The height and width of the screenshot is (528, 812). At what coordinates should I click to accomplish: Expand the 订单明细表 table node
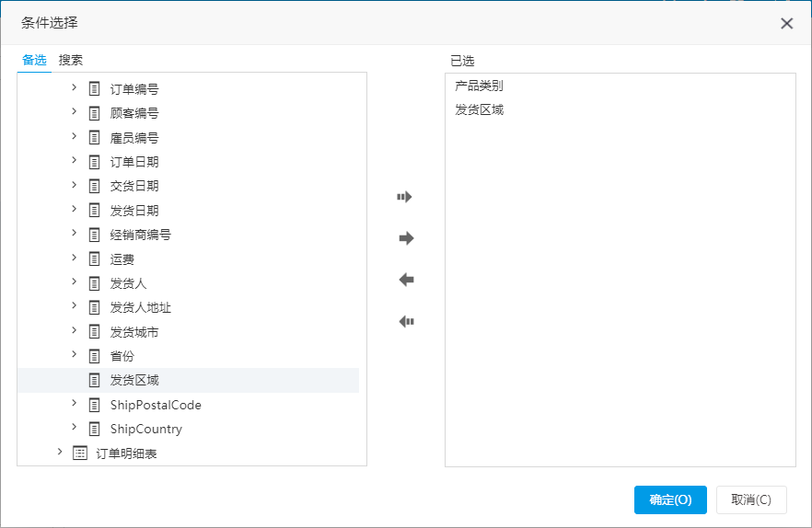[60, 452]
